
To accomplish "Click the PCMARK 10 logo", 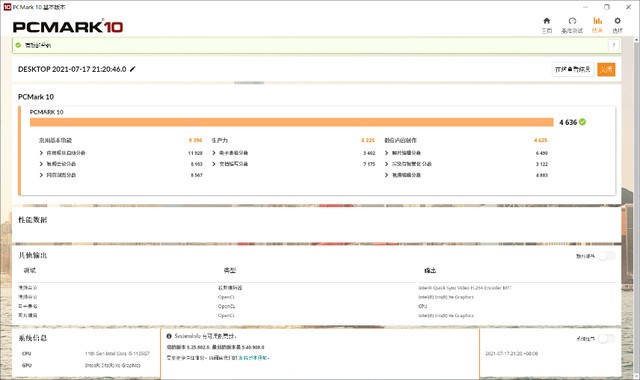I will click(68, 27).
